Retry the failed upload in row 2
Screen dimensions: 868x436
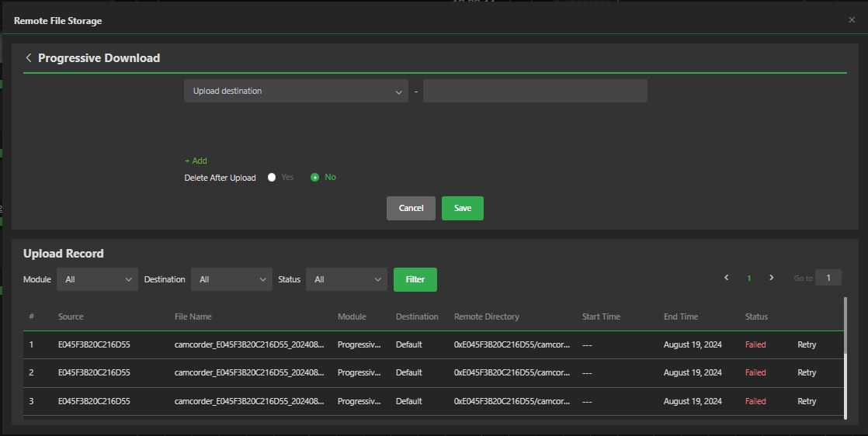(x=807, y=373)
